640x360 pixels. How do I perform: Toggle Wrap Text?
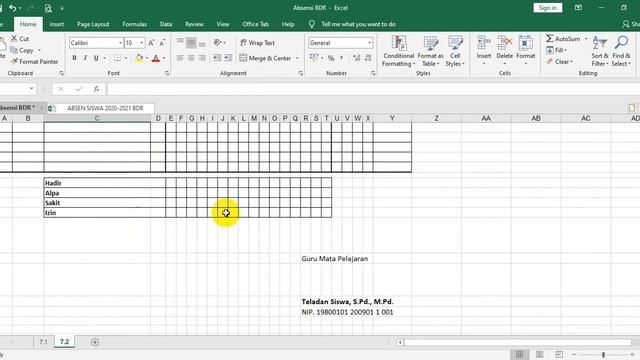pyautogui.click(x=257, y=42)
